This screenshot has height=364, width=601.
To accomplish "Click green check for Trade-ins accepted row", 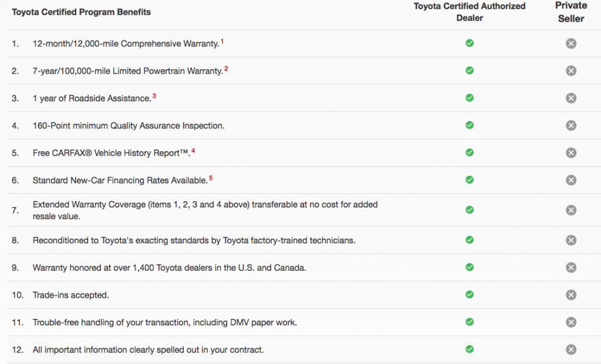I will coord(470,294).
